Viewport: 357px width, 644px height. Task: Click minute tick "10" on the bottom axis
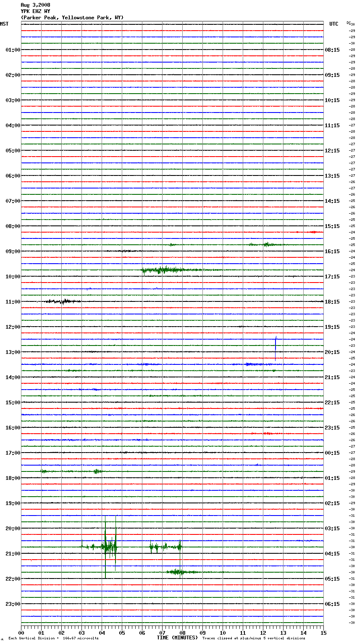[223, 633]
